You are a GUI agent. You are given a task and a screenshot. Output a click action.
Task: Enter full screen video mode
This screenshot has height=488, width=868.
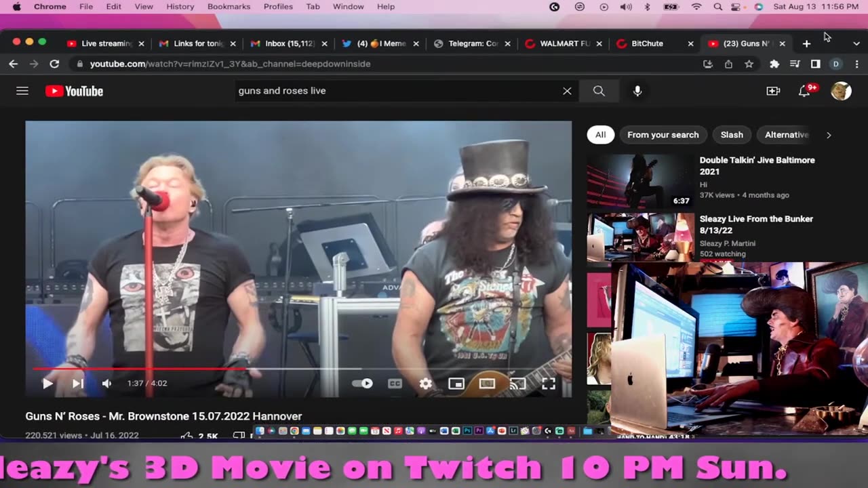pos(549,383)
